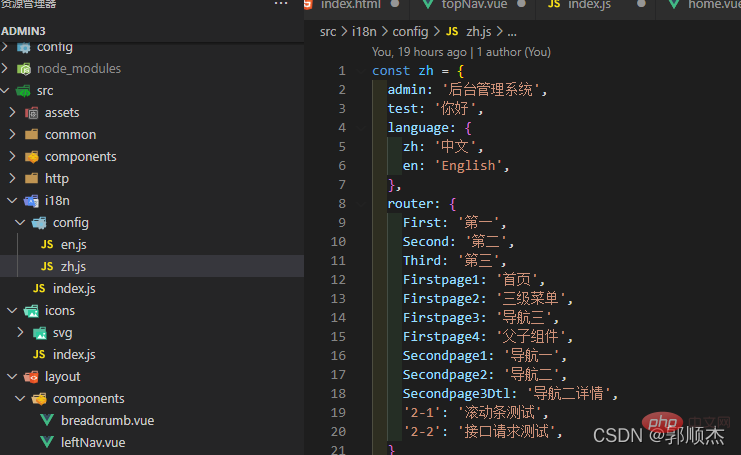The height and width of the screenshot is (455, 741).
Task: Click the 'Firstpage2' key in code
Action: [440, 299]
